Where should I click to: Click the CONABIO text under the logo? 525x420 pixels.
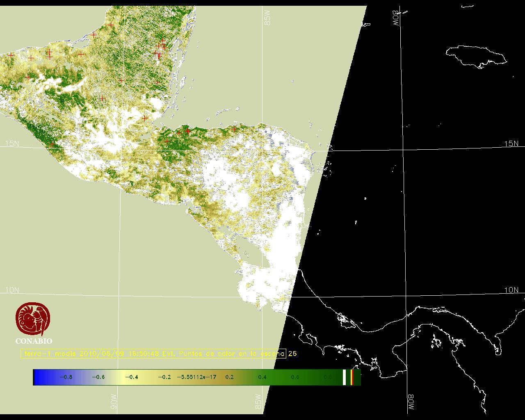coord(34,341)
